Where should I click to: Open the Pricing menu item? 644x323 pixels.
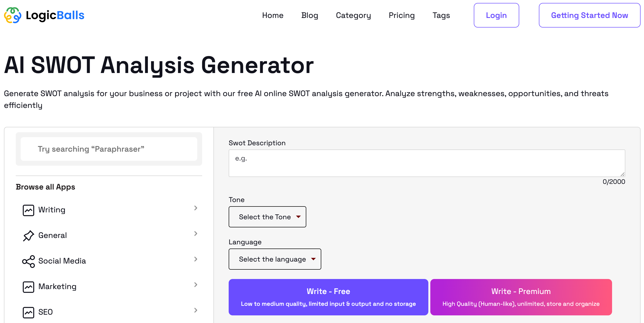(402, 15)
